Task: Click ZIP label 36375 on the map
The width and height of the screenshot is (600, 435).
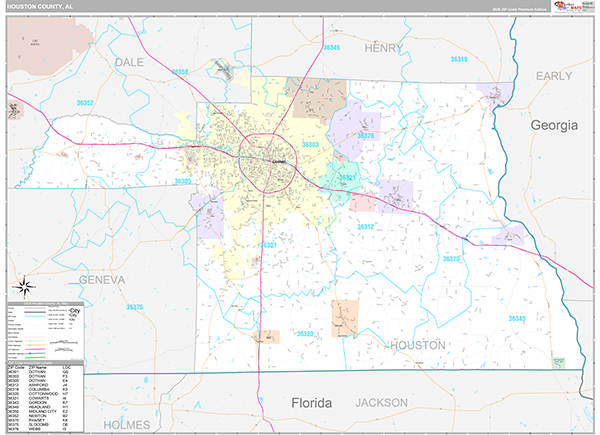Action: pyautogui.click(x=135, y=307)
